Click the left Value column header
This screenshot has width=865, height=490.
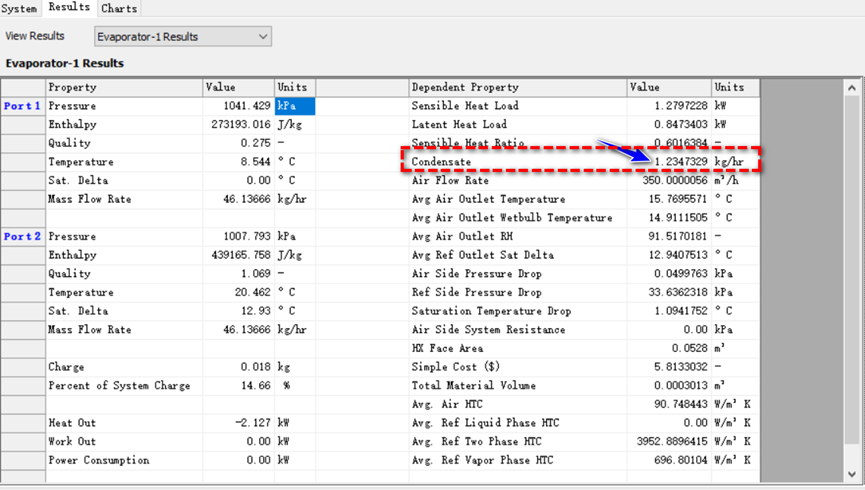coord(238,87)
